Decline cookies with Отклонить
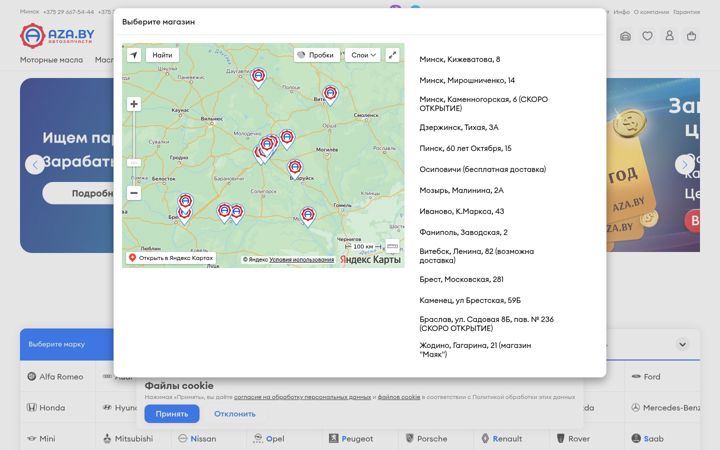720x450 pixels. [x=235, y=414]
